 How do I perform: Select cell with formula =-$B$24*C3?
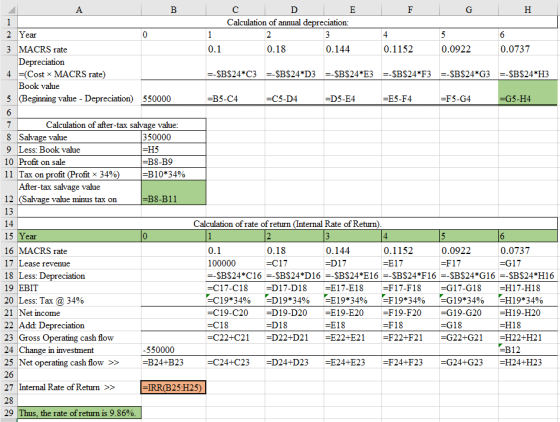(x=236, y=68)
